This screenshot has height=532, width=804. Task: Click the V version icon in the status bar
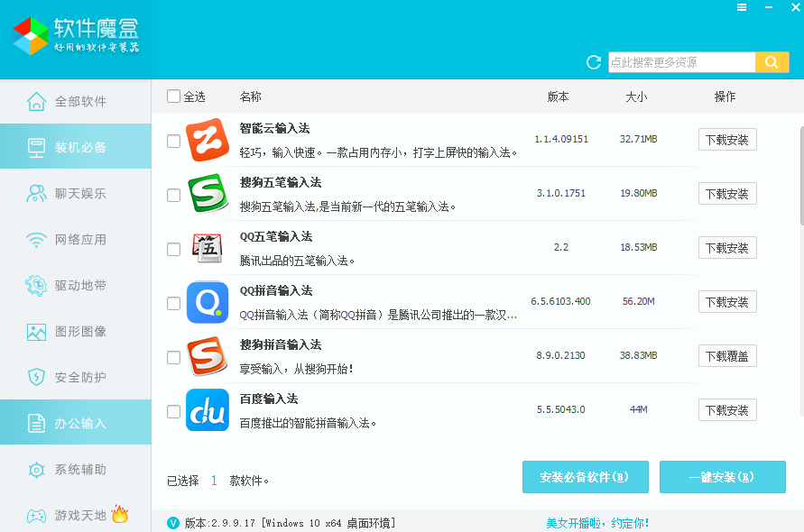coord(173,523)
